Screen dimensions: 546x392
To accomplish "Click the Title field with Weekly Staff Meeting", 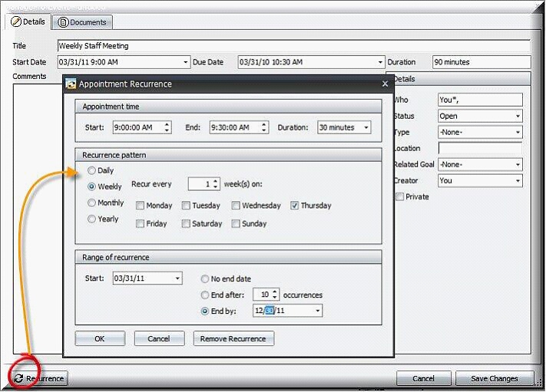I will point(294,46).
